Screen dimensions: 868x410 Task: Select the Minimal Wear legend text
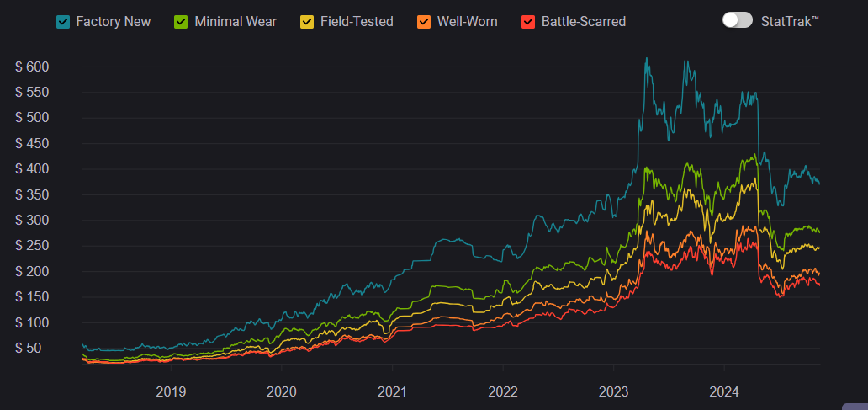tap(236, 21)
